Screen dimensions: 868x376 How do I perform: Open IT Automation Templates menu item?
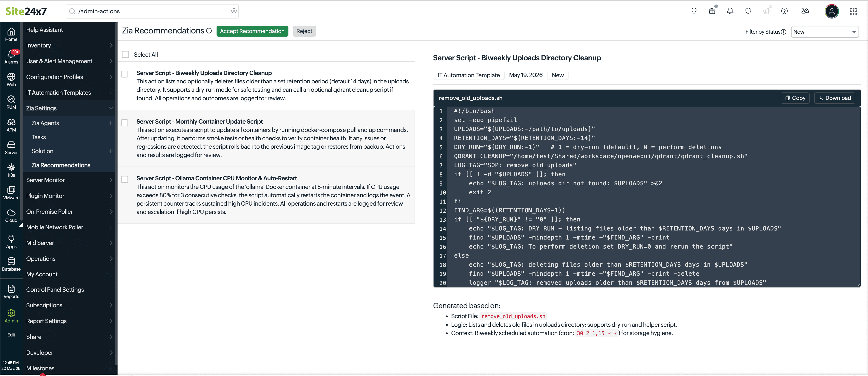pos(59,92)
